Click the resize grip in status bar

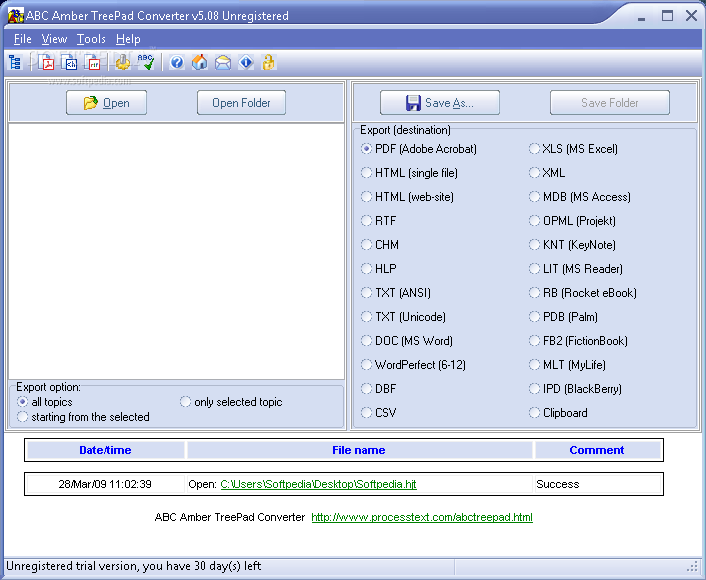[x=693, y=566]
